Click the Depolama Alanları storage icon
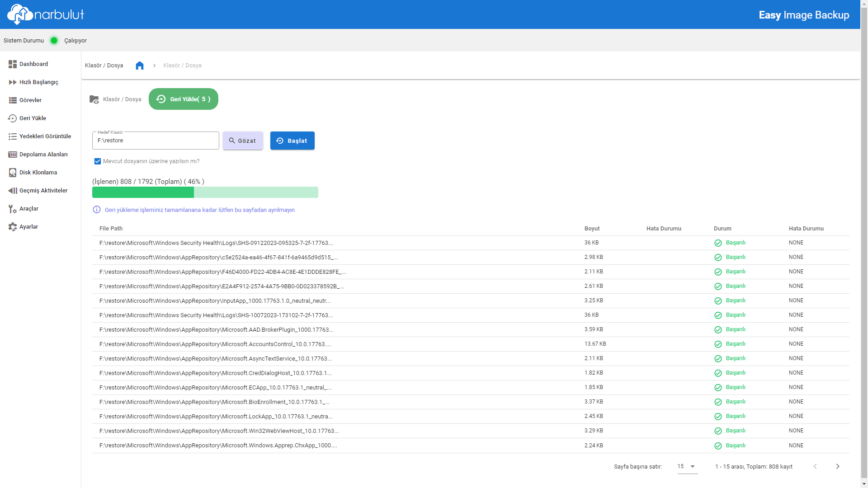This screenshot has height=488, width=868. (13, 155)
